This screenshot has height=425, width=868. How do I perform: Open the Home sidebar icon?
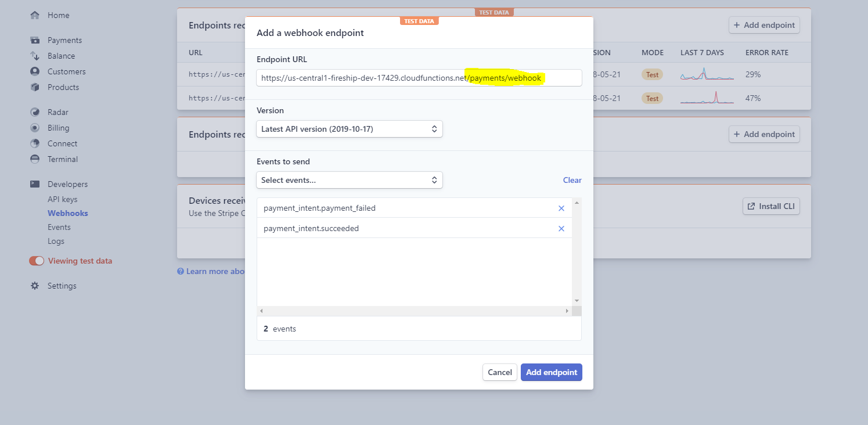point(36,15)
